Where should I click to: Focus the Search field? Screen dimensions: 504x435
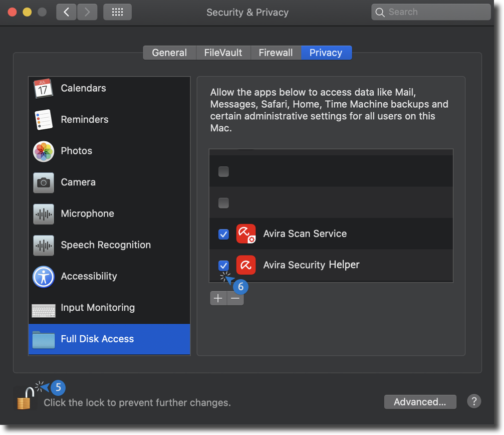(x=431, y=12)
